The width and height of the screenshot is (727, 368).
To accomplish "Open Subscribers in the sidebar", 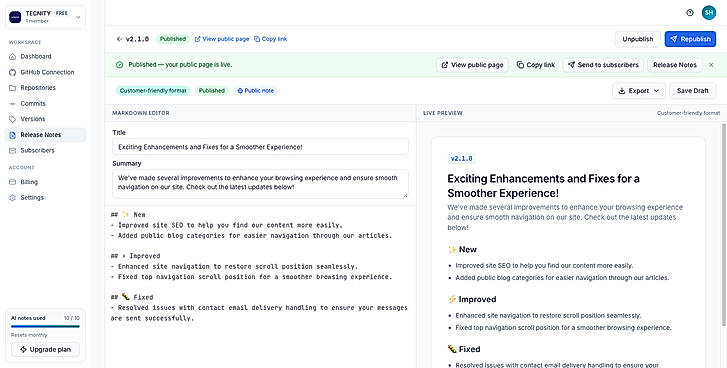I will pos(45,150).
